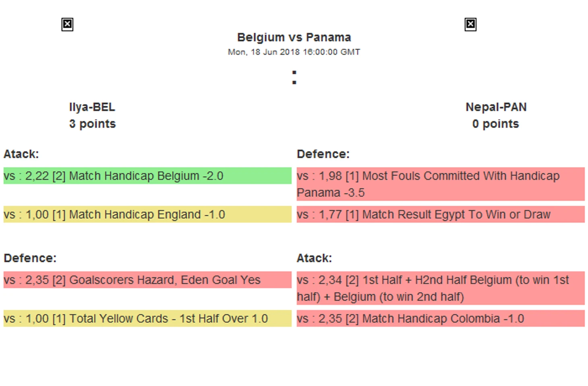Click the right Atack: heading above Belgium halves
588x386 pixels.
tap(314, 258)
